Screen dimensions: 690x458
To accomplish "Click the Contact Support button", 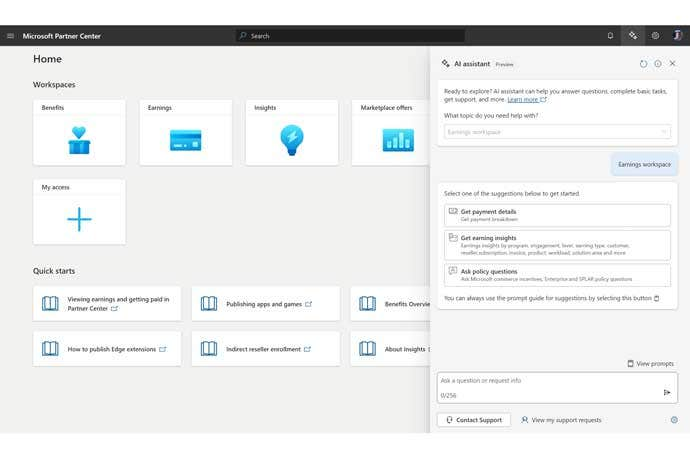I will click(x=474, y=420).
